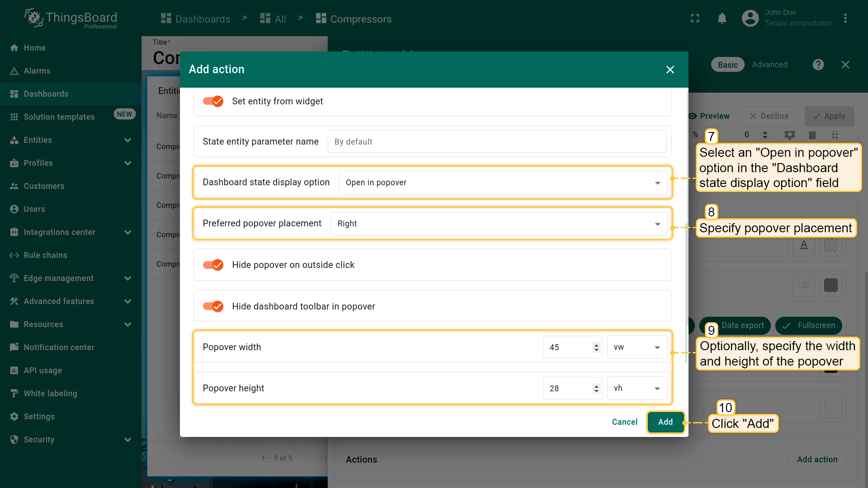The height and width of the screenshot is (488, 868).
Task: Toggle Hide dashboard toolbar in popover
Action: [213, 306]
